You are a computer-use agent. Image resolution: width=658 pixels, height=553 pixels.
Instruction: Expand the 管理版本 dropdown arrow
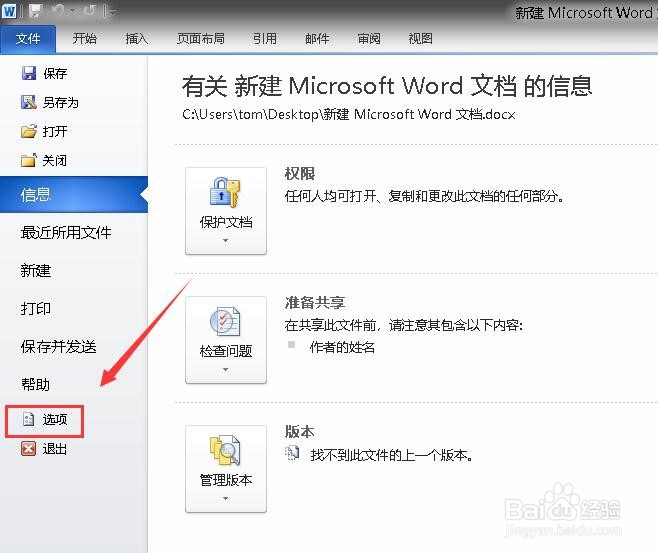coord(226,498)
